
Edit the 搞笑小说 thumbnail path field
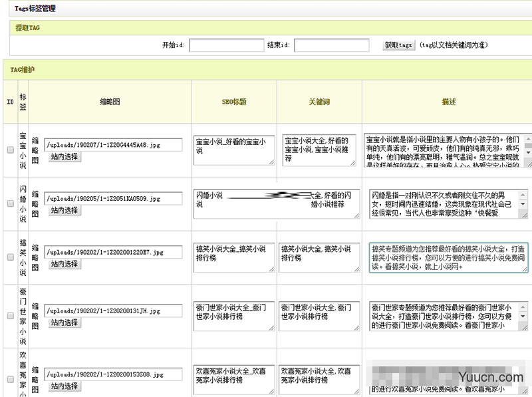[x=113, y=253]
